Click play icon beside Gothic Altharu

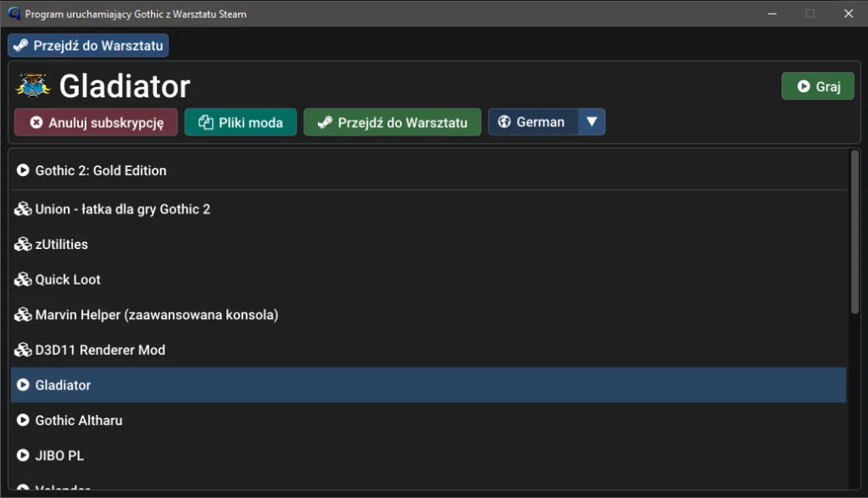pos(23,421)
